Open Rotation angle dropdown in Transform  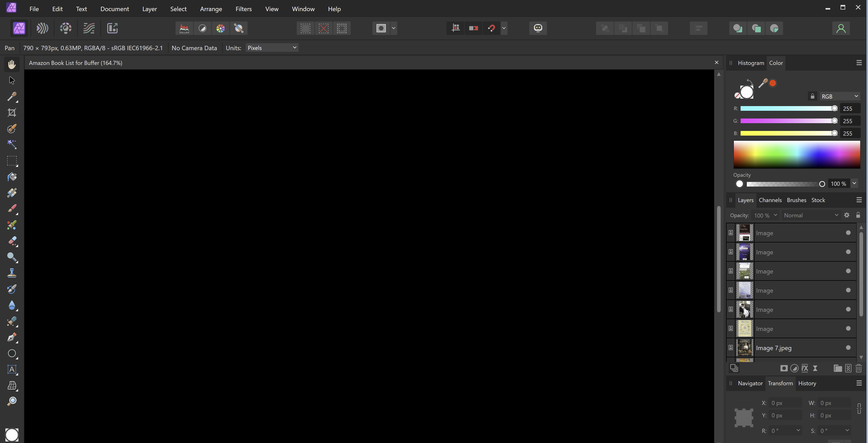pyautogui.click(x=798, y=431)
